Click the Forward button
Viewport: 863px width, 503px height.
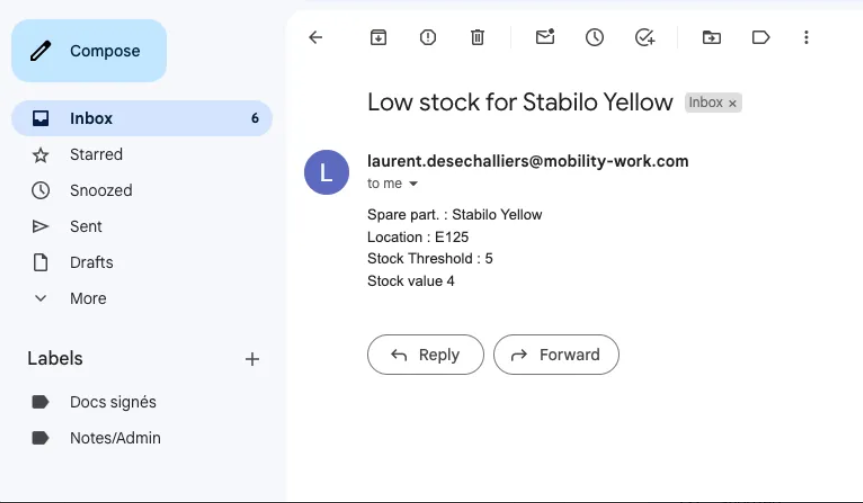tap(556, 354)
